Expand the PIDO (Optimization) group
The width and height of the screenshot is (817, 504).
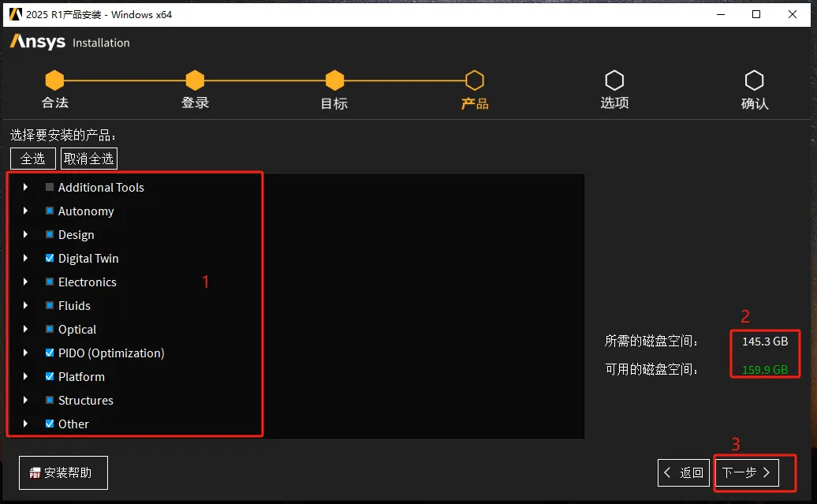[25, 353]
